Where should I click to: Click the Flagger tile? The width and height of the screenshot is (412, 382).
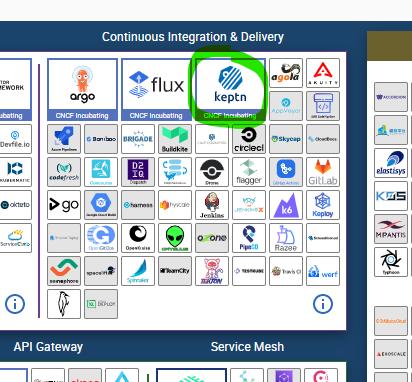click(x=249, y=172)
